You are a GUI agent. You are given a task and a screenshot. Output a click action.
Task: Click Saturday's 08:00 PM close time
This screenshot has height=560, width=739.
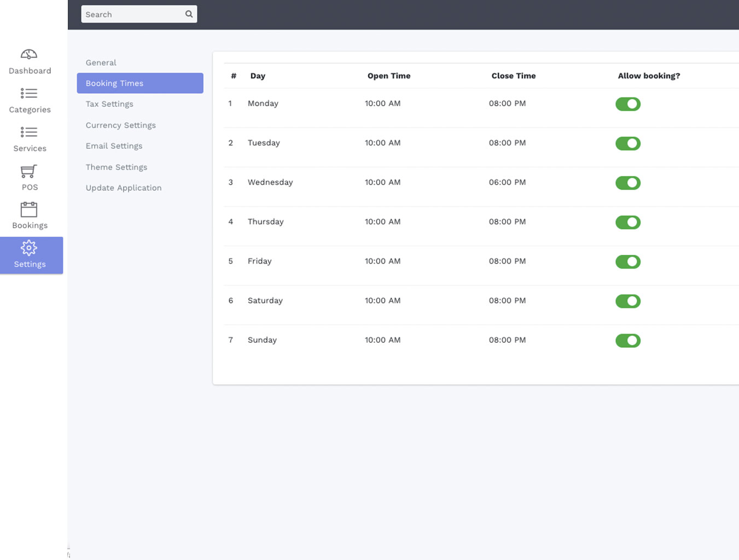[508, 300]
